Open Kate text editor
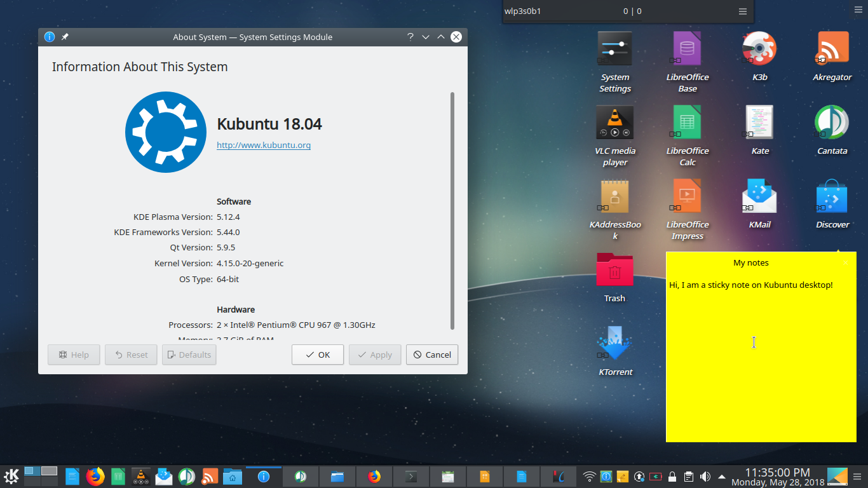Screen dimensions: 868x488 pos(760,122)
